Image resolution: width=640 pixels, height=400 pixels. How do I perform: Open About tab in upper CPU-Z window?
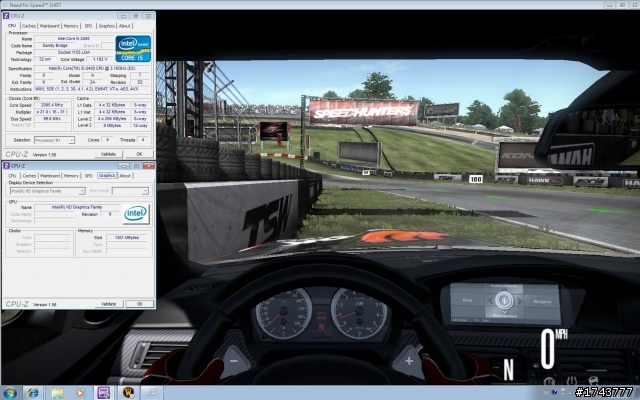point(124,26)
